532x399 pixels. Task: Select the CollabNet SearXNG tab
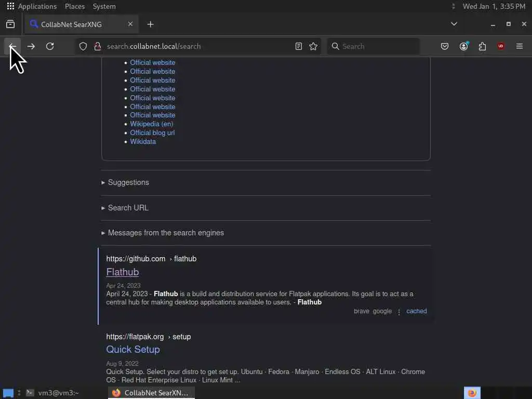click(x=82, y=24)
